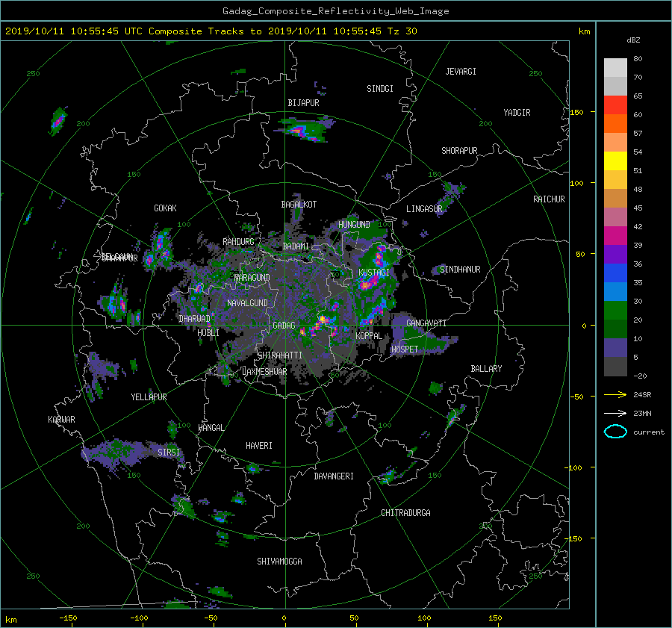Click the 'HOSPET' city label
The height and width of the screenshot is (628, 672).
pos(405,349)
